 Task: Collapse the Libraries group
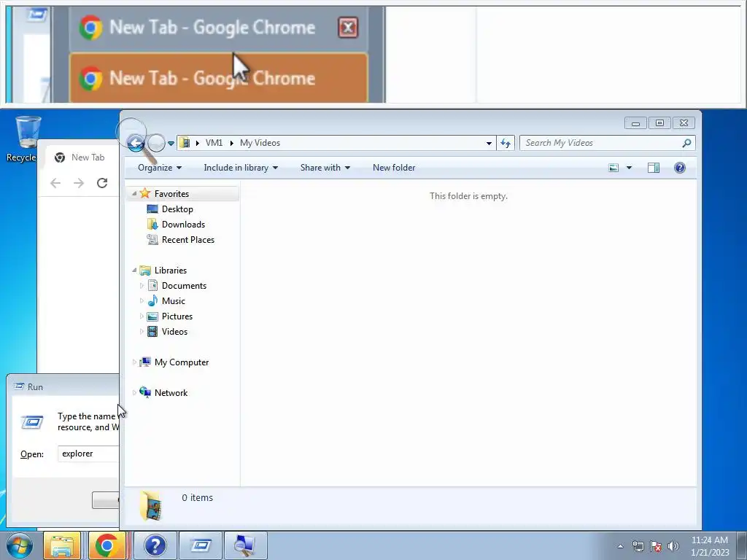[134, 270]
